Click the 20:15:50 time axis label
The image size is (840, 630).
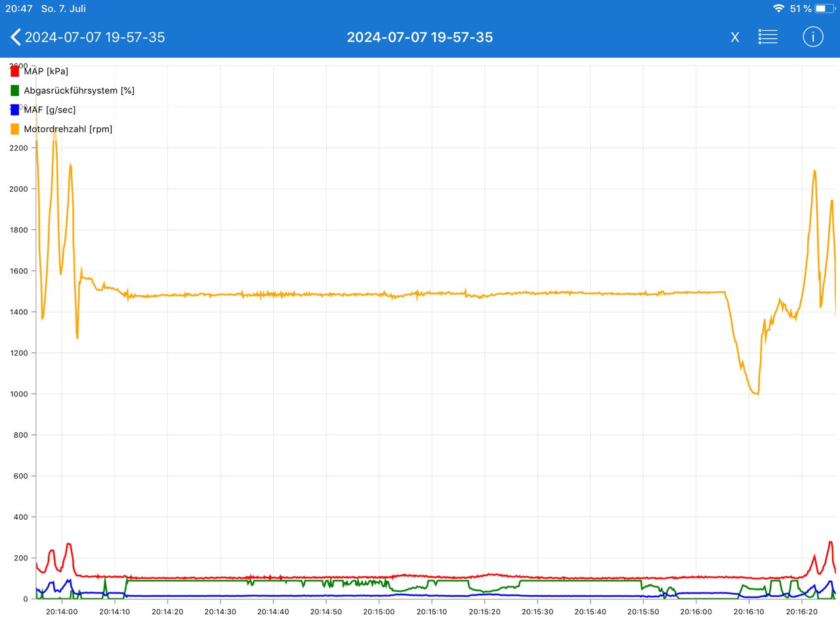(643, 612)
